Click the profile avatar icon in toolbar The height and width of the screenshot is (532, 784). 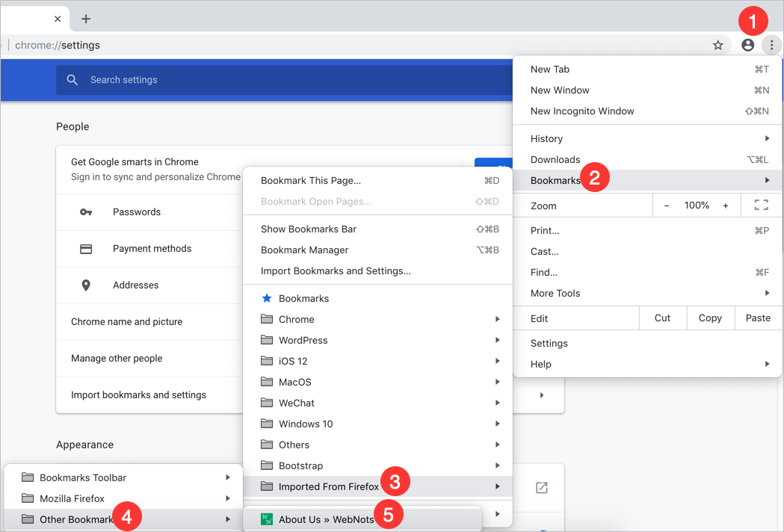(x=747, y=46)
